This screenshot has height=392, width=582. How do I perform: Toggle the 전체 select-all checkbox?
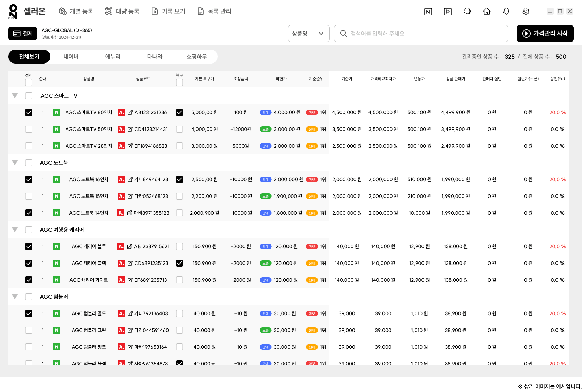click(29, 82)
